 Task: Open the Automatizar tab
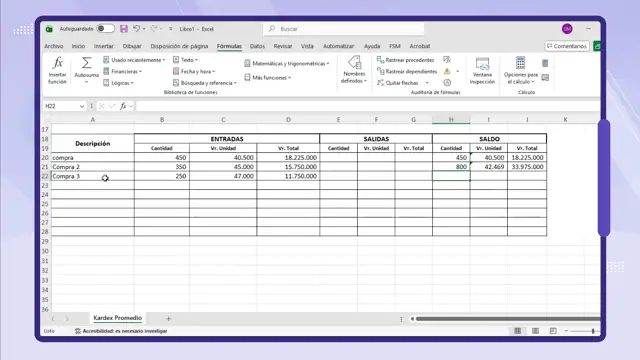click(x=338, y=46)
